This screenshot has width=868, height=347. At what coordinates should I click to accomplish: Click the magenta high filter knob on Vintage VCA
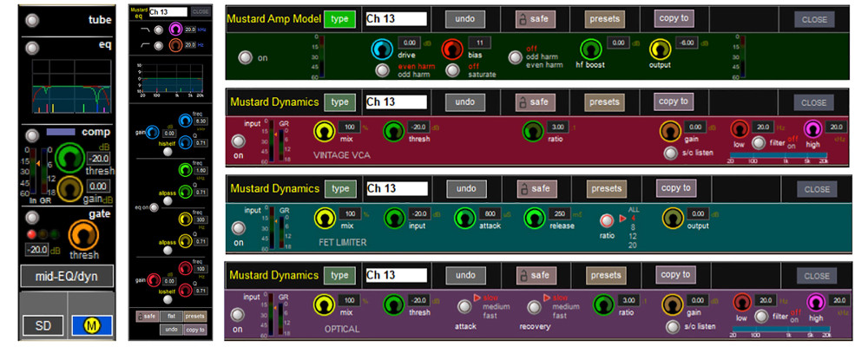pyautogui.click(x=812, y=130)
